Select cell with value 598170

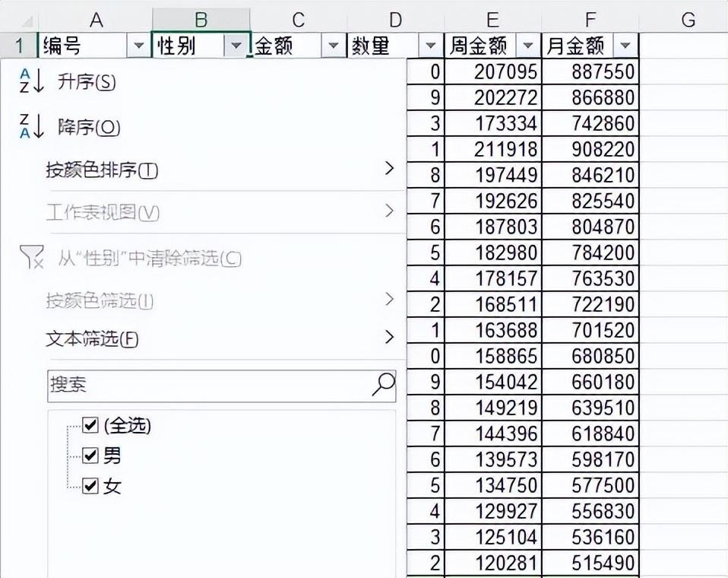click(590, 459)
